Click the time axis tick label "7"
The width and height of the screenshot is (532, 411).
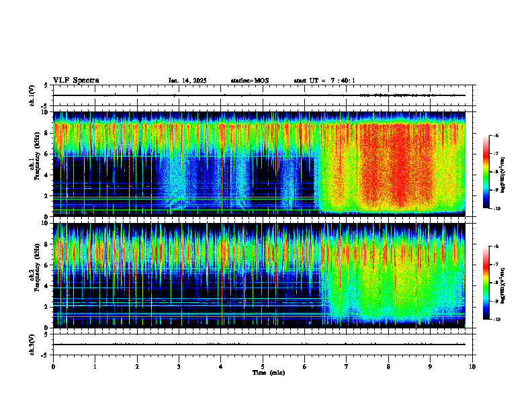pyautogui.click(x=347, y=367)
